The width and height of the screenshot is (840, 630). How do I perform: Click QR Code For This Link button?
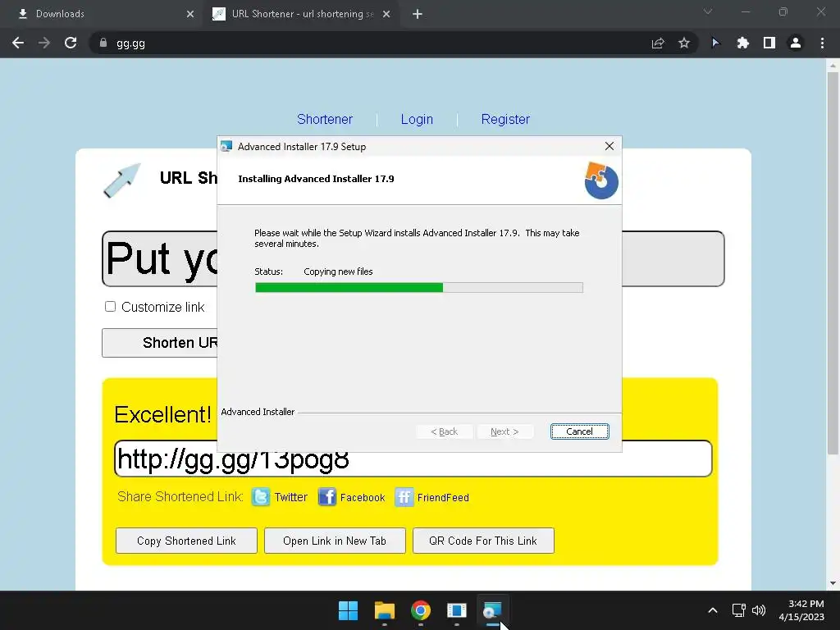pyautogui.click(x=483, y=541)
